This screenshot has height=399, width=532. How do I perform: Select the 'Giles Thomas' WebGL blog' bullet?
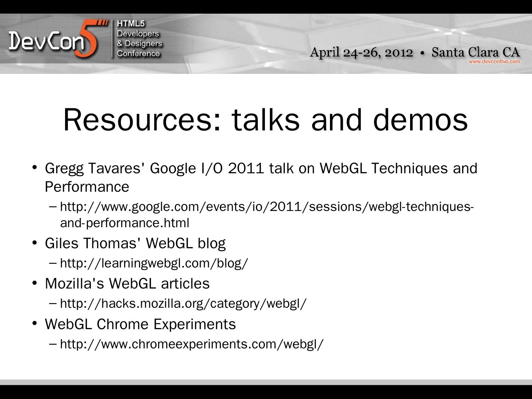(x=135, y=243)
